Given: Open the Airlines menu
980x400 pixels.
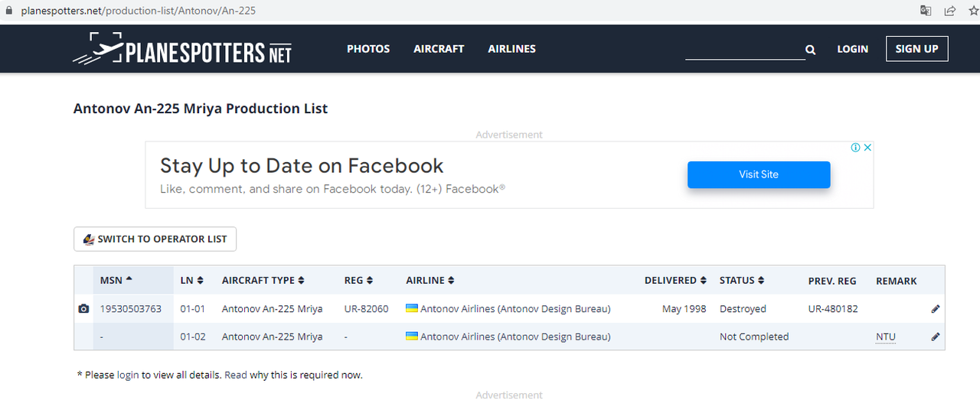Looking at the screenshot, I should pos(511,49).
